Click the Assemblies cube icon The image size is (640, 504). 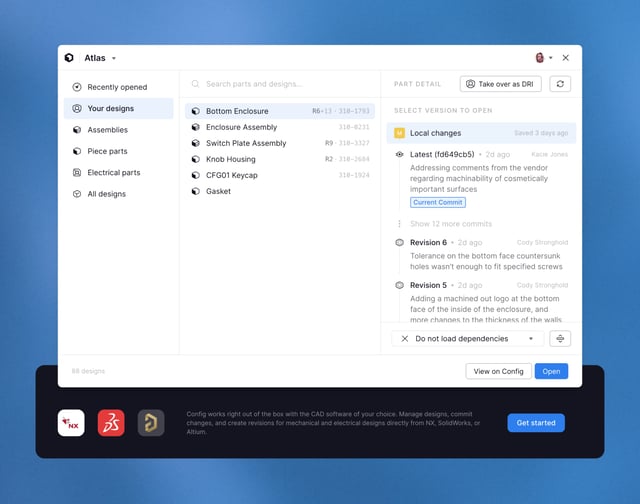click(x=77, y=130)
